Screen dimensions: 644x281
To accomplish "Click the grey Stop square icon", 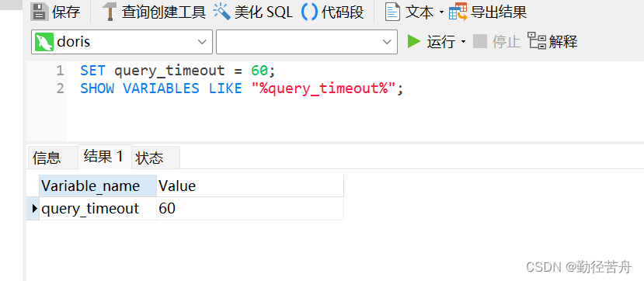I will pos(480,41).
